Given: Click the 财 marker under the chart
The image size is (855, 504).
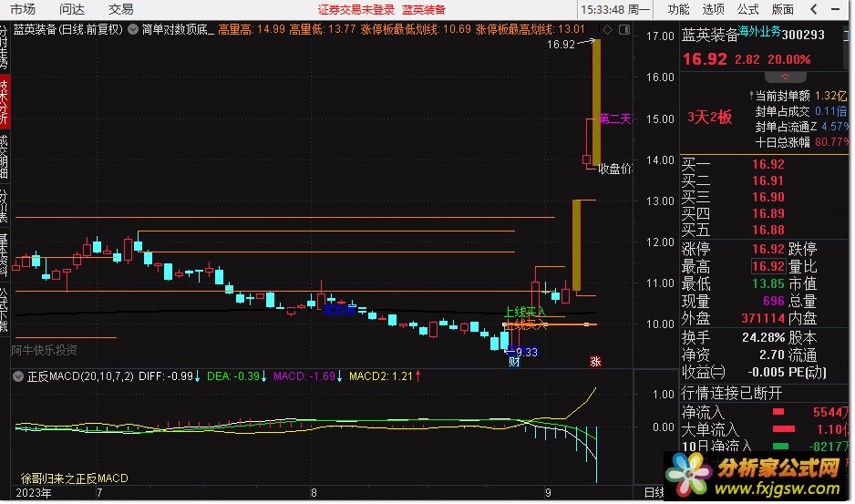Looking at the screenshot, I should [514, 361].
